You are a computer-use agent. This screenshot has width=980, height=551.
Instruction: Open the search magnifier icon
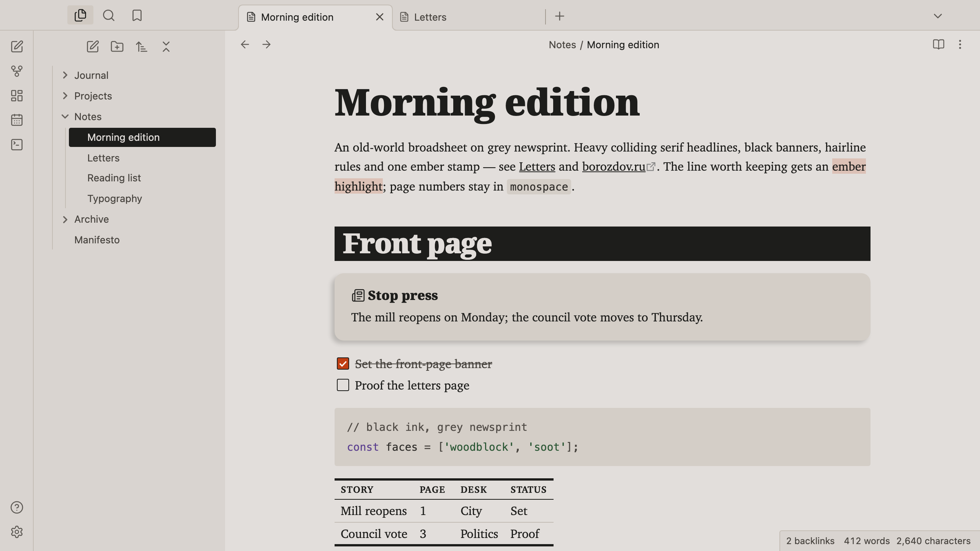click(109, 15)
